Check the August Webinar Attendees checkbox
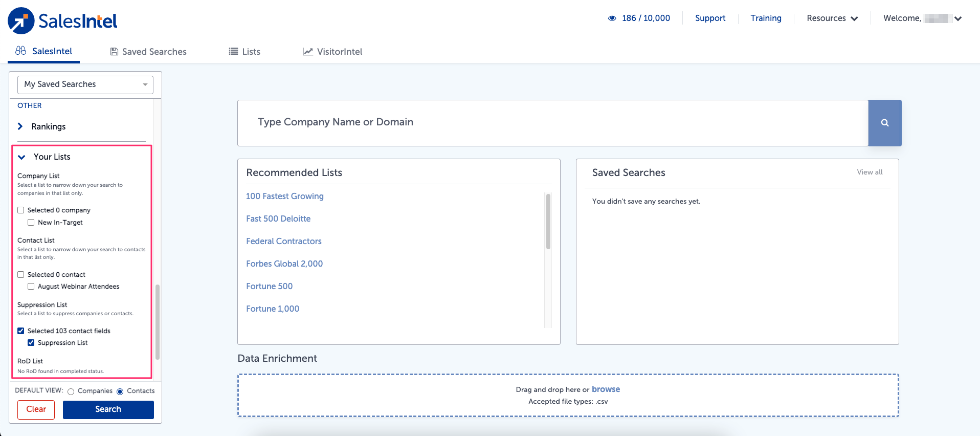 [x=31, y=287]
